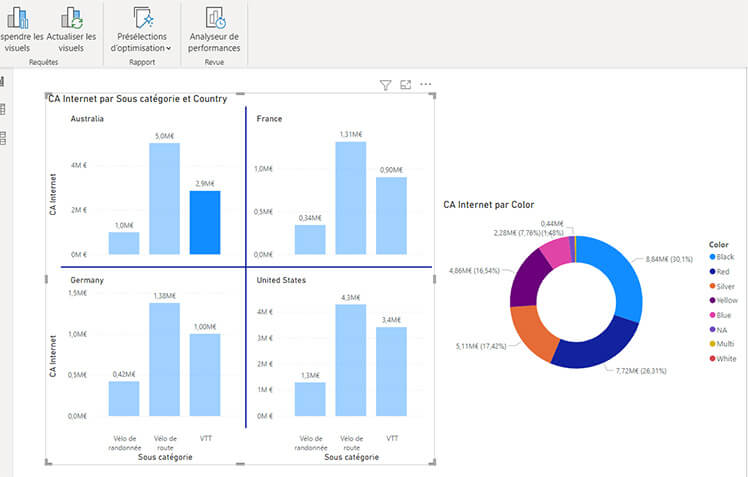748x477 pixels.
Task: Click the Suspendre les visuels icon
Action: click(x=18, y=17)
